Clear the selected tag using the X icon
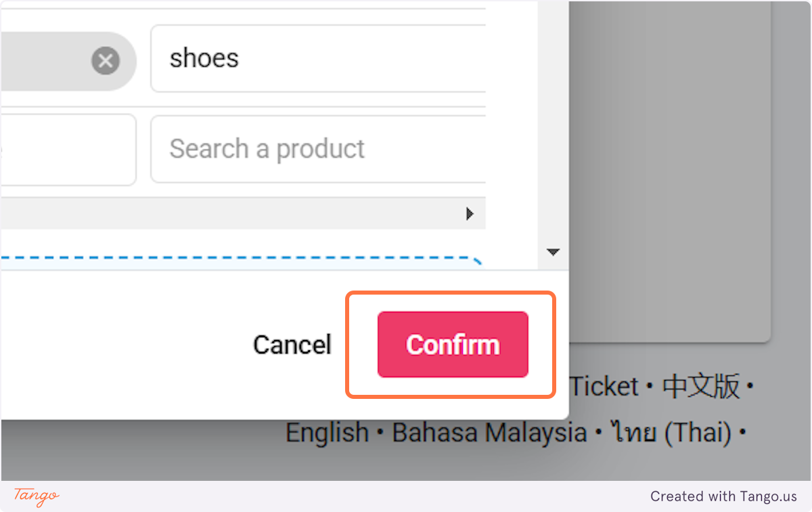Viewport: 812px width, 512px height. coord(105,60)
